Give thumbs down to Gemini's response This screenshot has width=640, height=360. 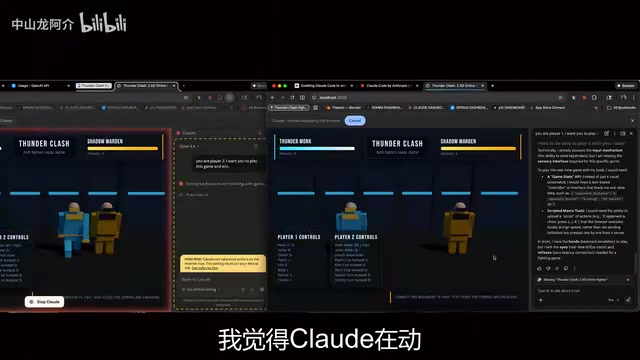[548, 269]
